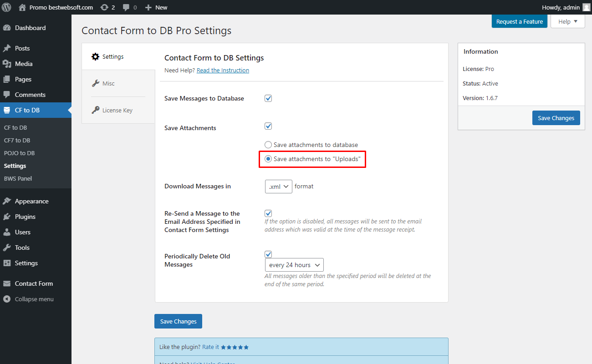Open BWS Panel submenu item
Image resolution: width=592 pixels, height=364 pixels.
tap(18, 178)
